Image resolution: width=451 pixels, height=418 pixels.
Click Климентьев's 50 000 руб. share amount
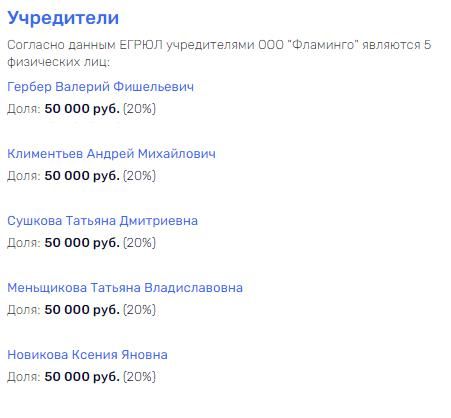click(82, 176)
